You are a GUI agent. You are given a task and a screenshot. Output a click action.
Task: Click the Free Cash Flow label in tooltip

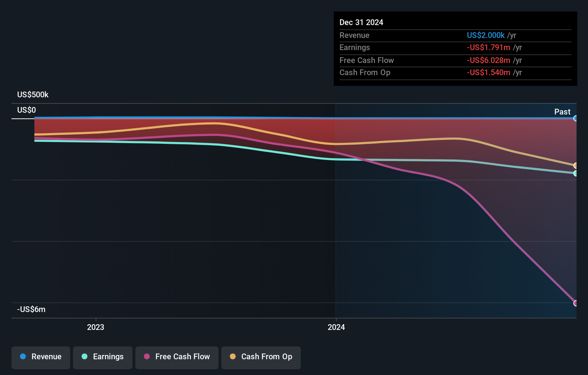tap(367, 60)
